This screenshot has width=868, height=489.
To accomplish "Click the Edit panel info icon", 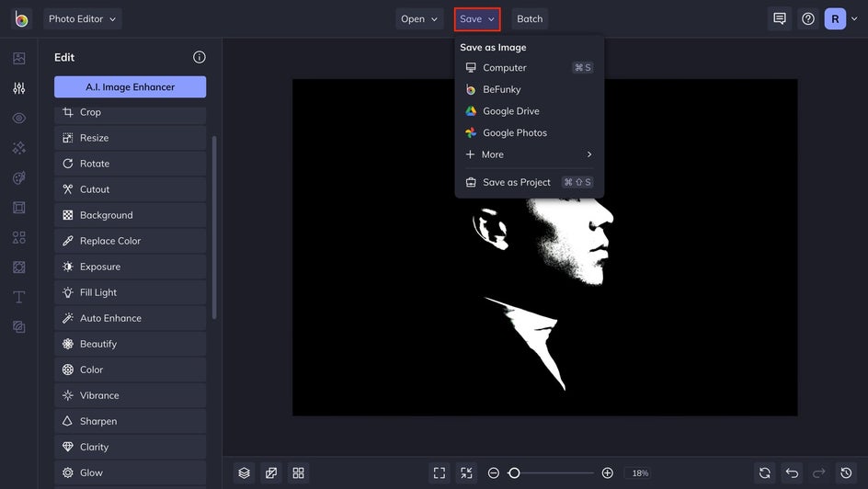I will click(200, 57).
